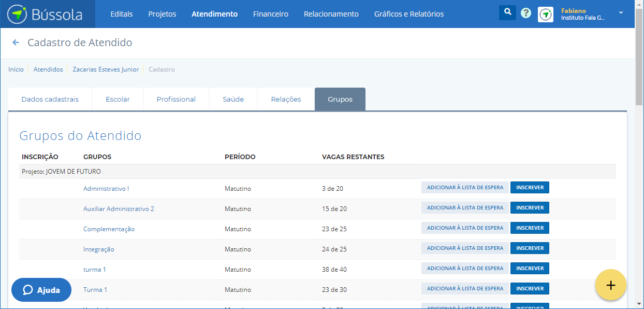Viewport: 644px width, 309px height.
Task: Open Gráficos e Relatórios menu
Action: coord(408,14)
